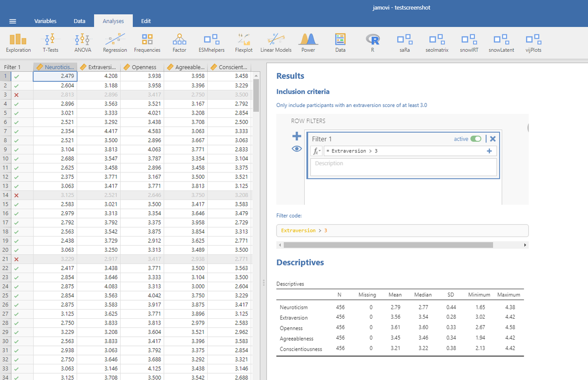Click the filter code box Extraversion > 3
Image resolution: width=588 pixels, height=380 pixels.
402,230
